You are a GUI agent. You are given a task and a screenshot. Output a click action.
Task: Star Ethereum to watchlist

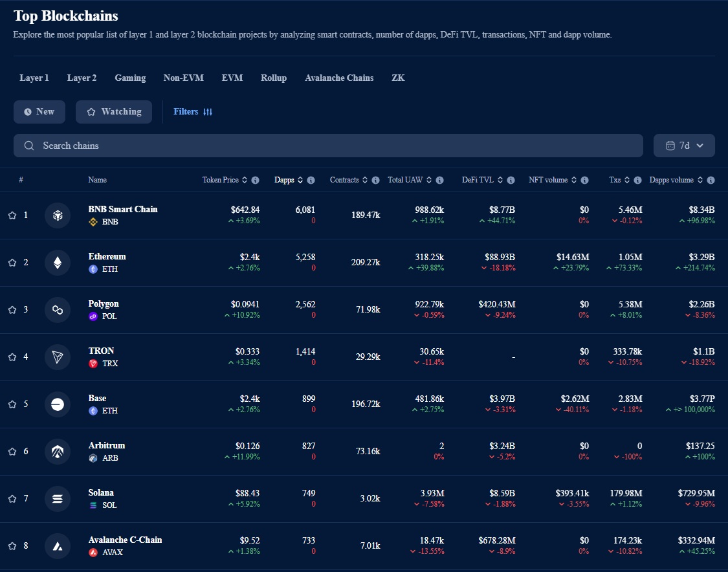[12, 263]
